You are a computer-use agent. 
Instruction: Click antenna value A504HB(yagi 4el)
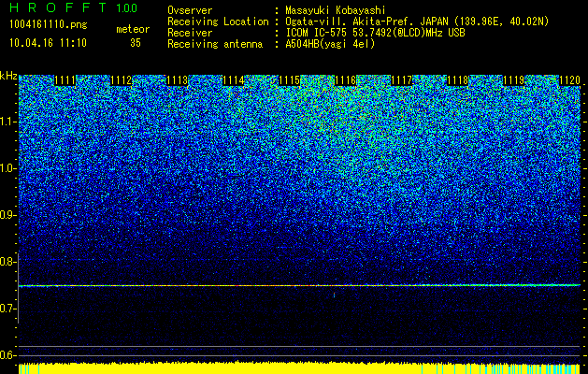[x=330, y=44]
